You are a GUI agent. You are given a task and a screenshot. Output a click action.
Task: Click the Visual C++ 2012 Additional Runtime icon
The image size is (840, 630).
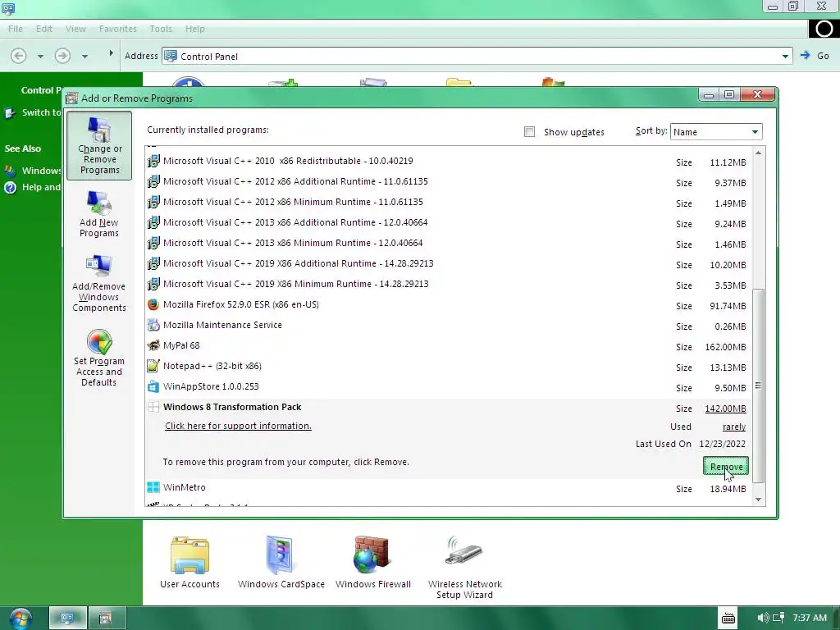[x=153, y=181]
